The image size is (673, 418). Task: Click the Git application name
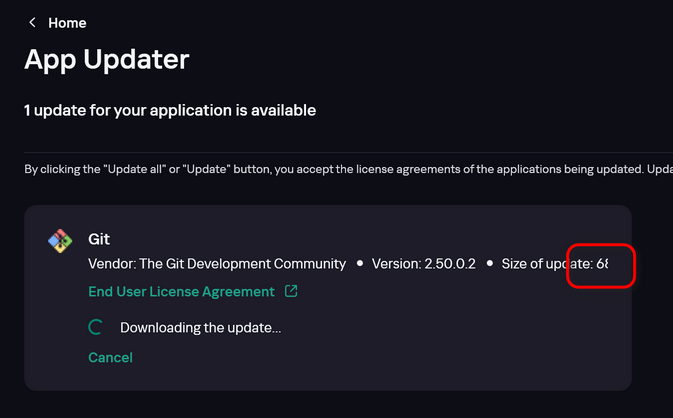point(99,239)
